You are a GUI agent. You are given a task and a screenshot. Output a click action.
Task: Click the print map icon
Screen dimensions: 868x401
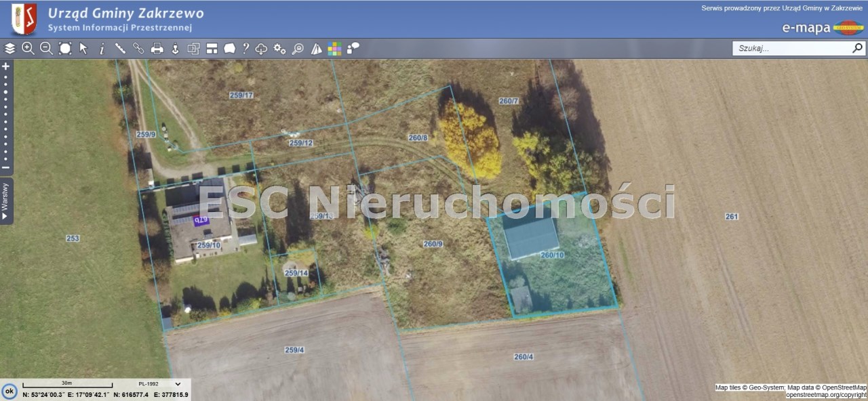[x=157, y=48]
